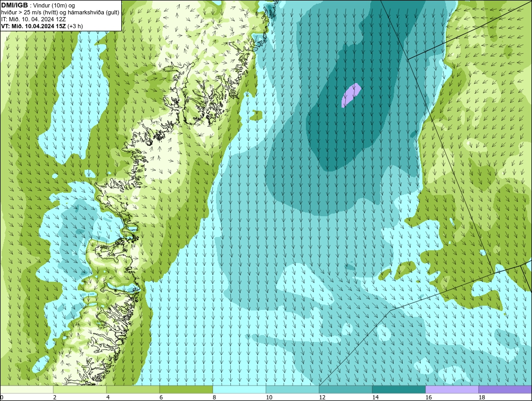Click the lavender wind maximum patch on the map
The width and height of the screenshot is (532, 401).
click(351, 95)
